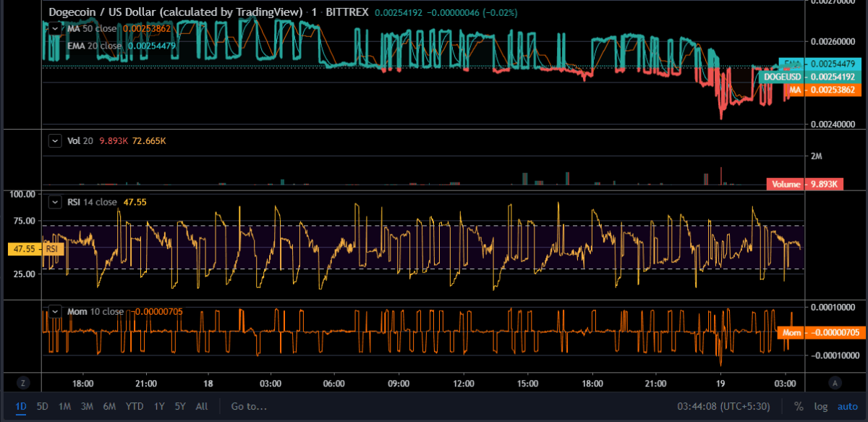Image resolution: width=868 pixels, height=422 pixels.
Task: Click the RSI 14 close legend label
Action: click(x=93, y=202)
